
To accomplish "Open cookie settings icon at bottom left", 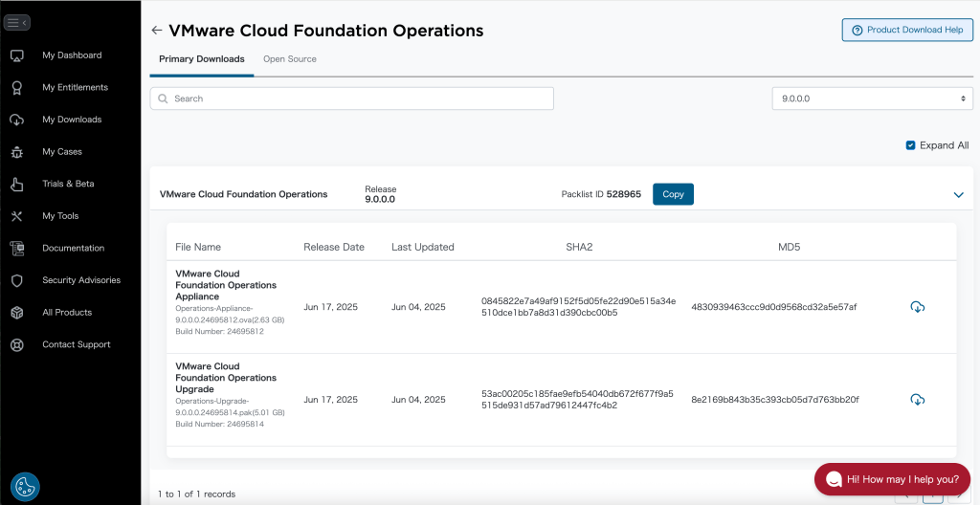I will click(x=25, y=486).
